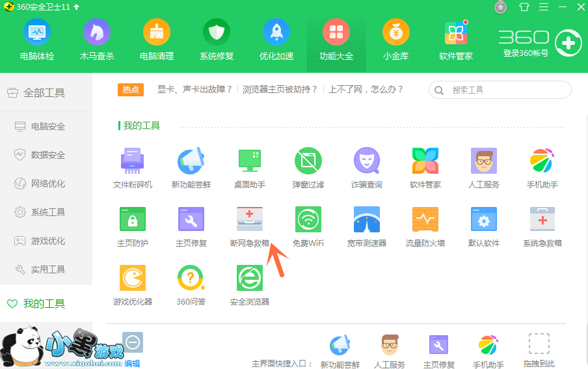
Task: Click 主页修复 in quick-entry bar
Action: [439, 351]
